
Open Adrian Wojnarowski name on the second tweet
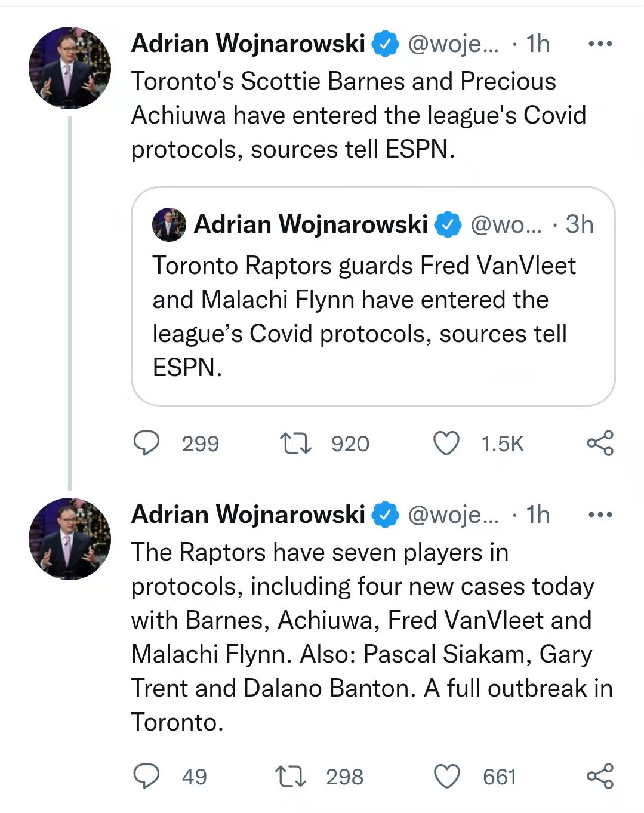coord(248,515)
